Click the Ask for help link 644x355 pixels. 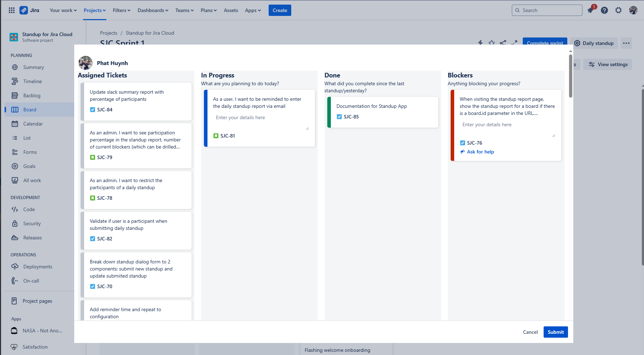pos(480,152)
